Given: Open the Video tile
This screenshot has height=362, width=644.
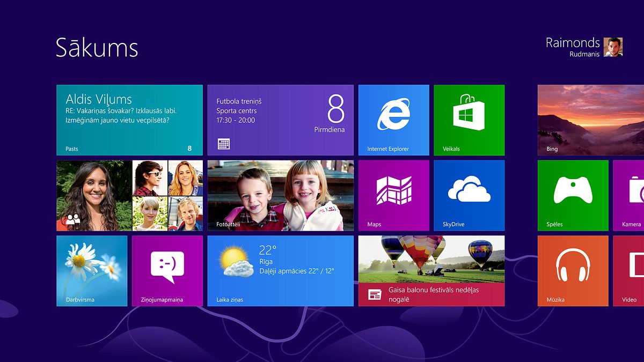Looking at the screenshot, I should coord(628,271).
